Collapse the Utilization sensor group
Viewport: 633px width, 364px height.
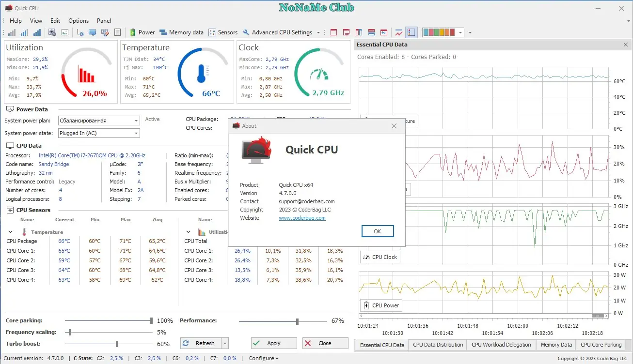[x=189, y=232]
